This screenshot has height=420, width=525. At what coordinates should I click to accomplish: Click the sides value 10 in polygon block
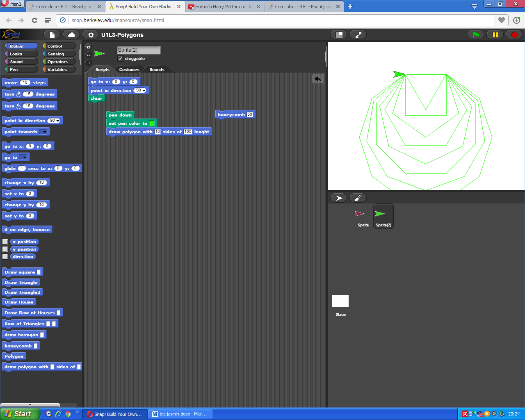click(x=157, y=132)
